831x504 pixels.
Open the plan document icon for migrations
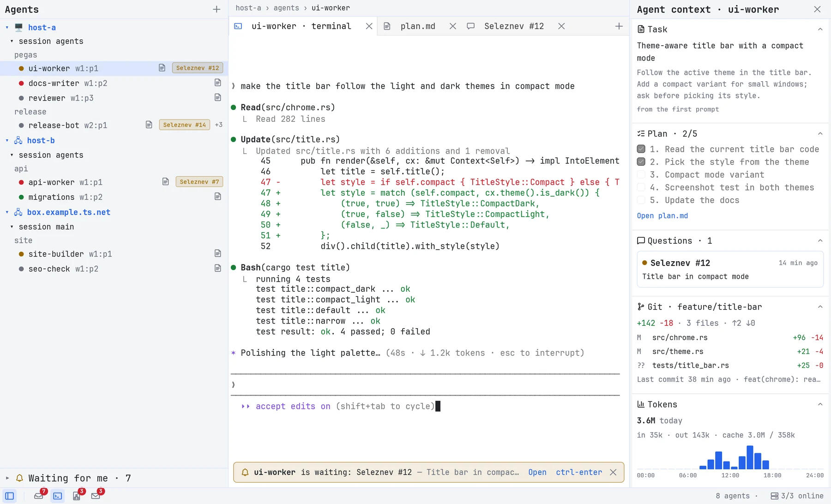pos(218,197)
